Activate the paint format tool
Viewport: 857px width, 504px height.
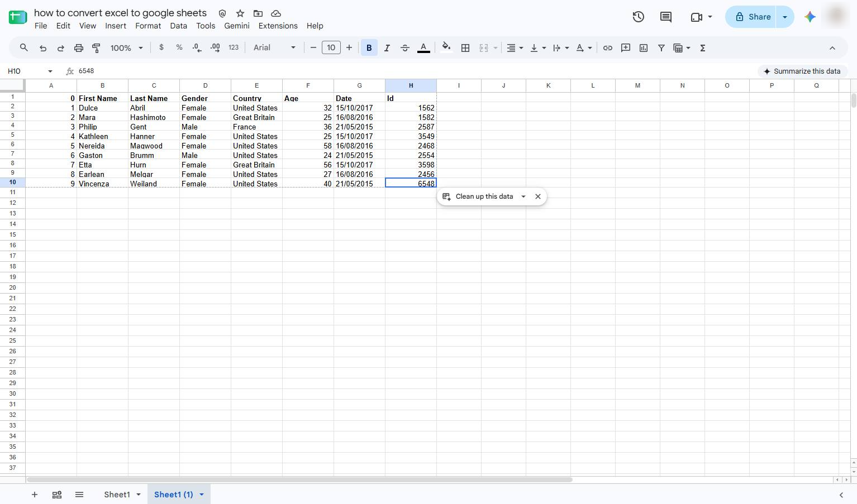point(96,48)
